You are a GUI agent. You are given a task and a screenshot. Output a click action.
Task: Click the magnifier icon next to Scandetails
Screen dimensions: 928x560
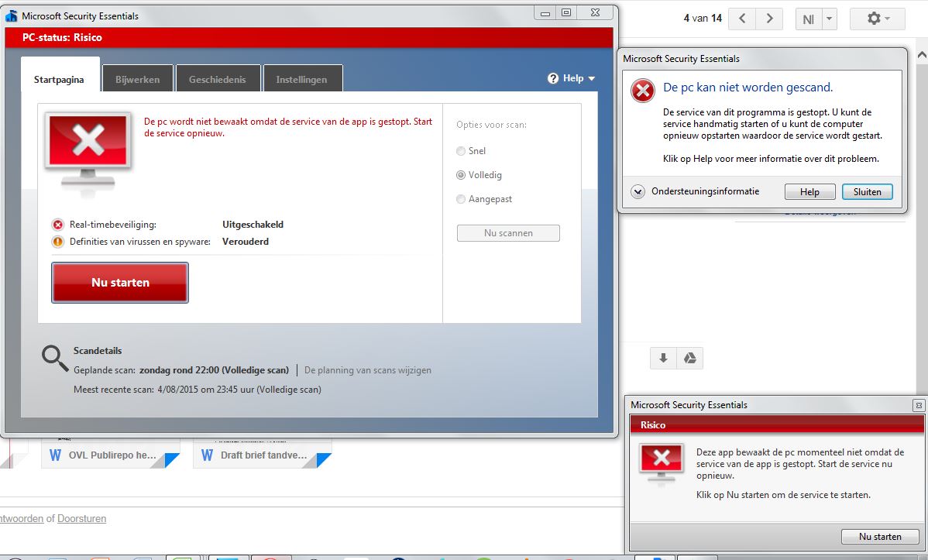55,358
